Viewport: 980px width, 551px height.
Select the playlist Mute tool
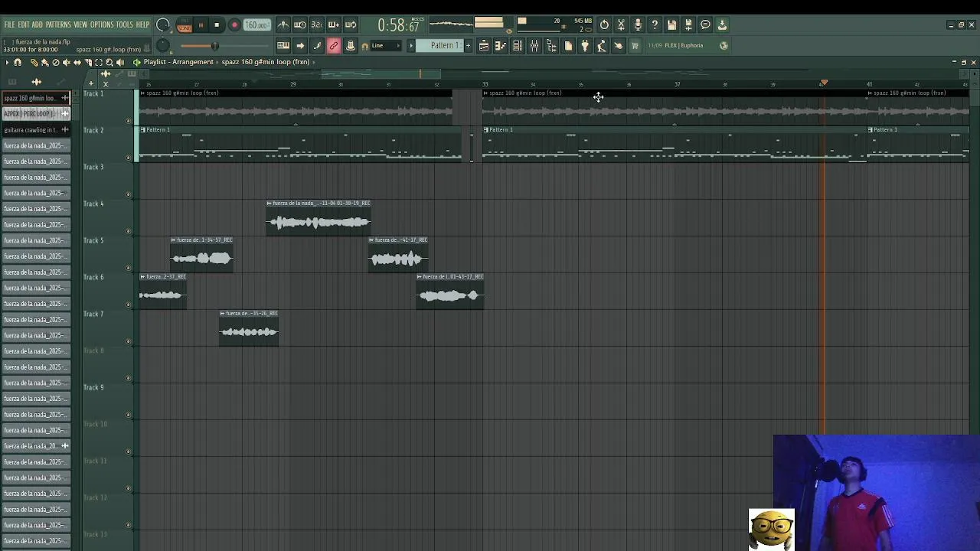coord(66,62)
